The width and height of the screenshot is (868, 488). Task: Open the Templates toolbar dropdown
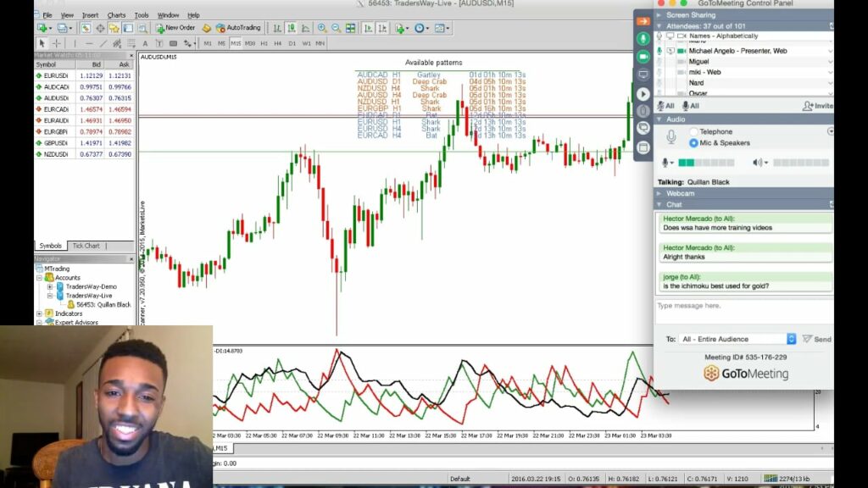tap(442, 28)
